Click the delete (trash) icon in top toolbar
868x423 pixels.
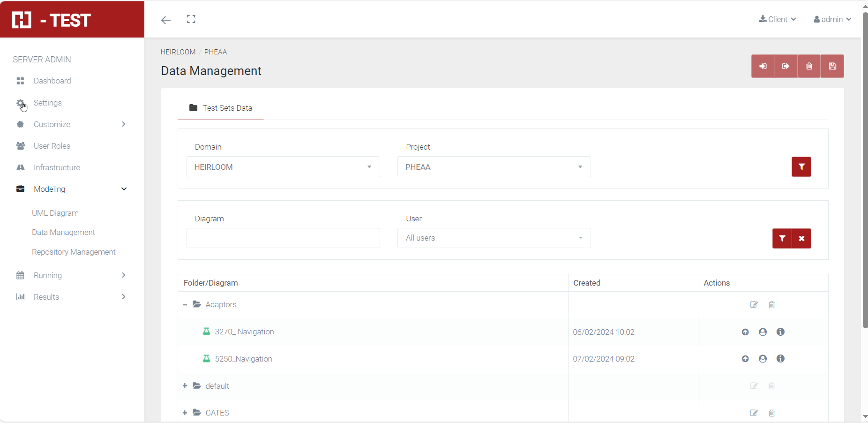pyautogui.click(x=809, y=66)
